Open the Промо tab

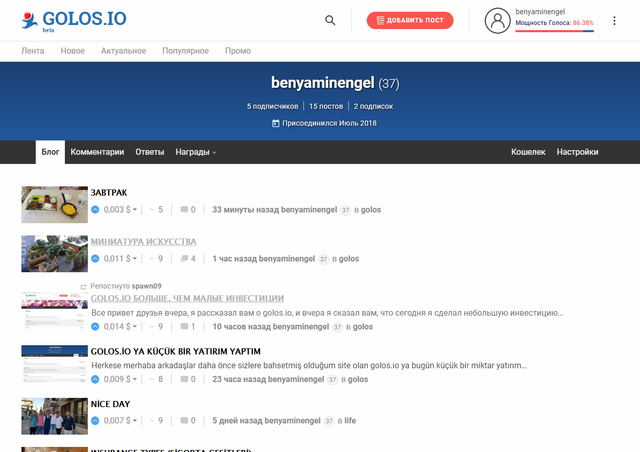[x=238, y=51]
